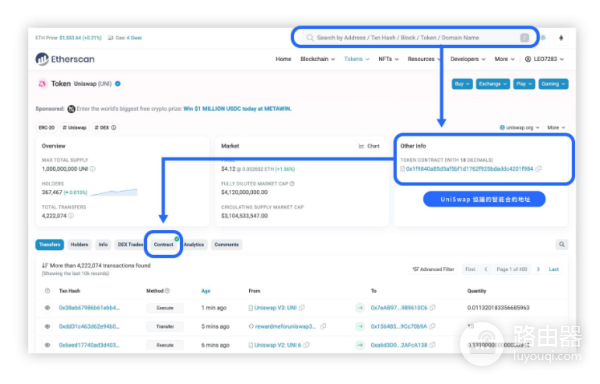Copy the token contract address

click(539, 169)
